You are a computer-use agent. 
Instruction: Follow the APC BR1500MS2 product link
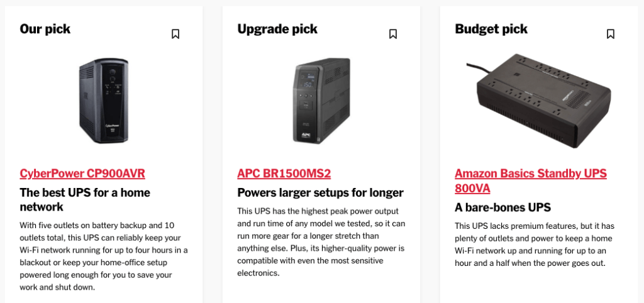pos(284,174)
